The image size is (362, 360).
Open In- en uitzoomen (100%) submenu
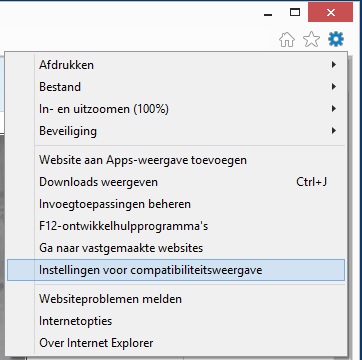[176, 109]
